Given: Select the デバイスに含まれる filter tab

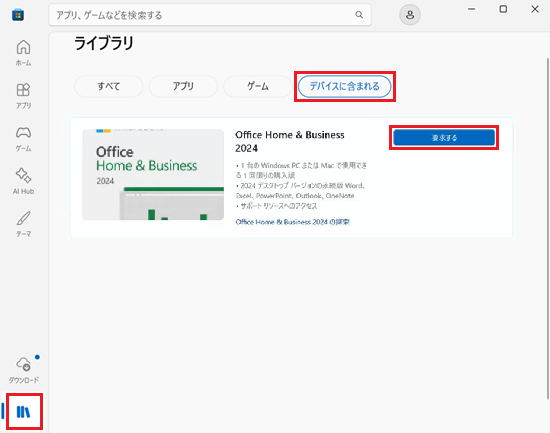Looking at the screenshot, I should 344,86.
